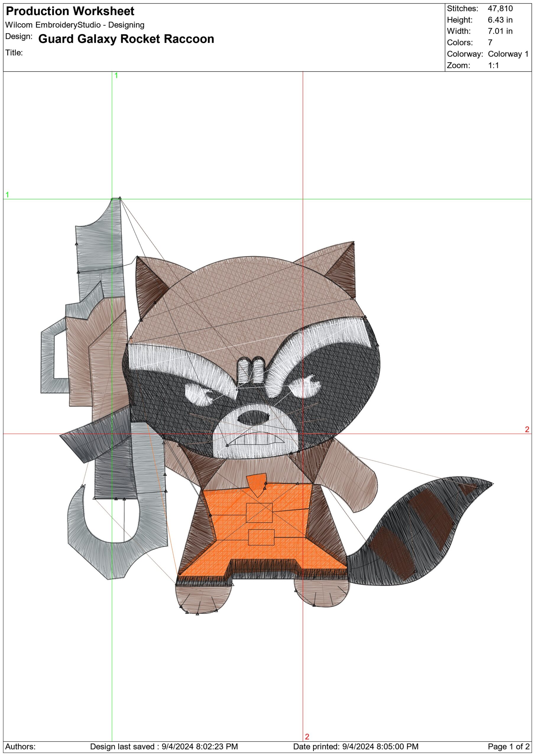Click the zoom value '1:1'

coord(493,65)
